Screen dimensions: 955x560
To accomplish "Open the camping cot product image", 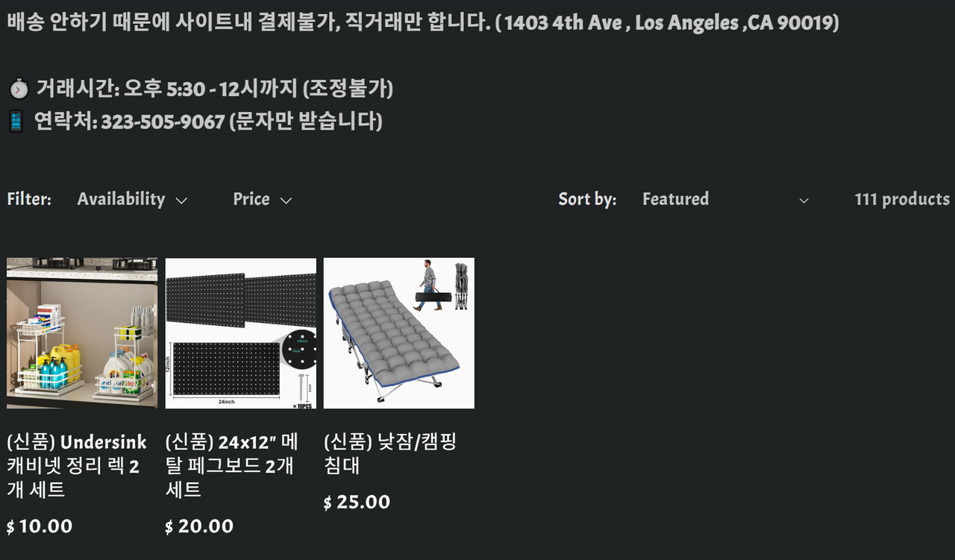I will (x=399, y=333).
